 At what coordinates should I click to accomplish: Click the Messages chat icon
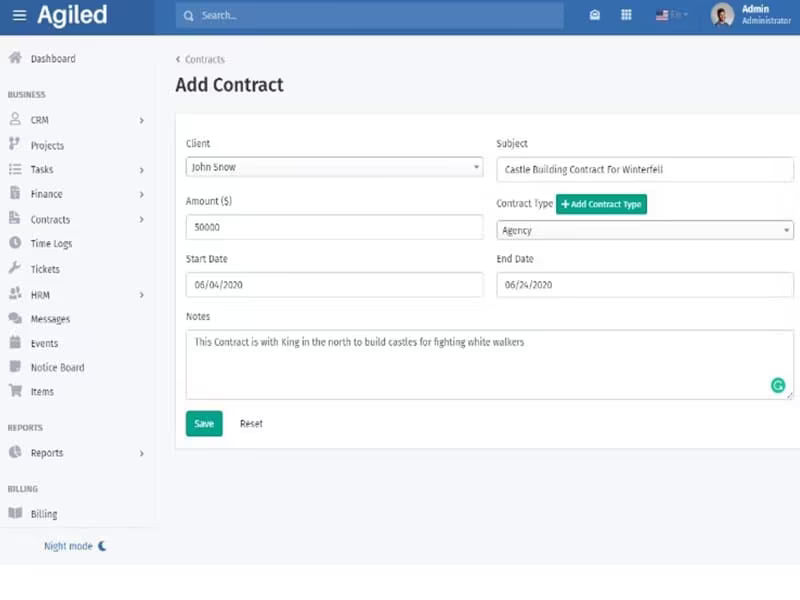15,318
